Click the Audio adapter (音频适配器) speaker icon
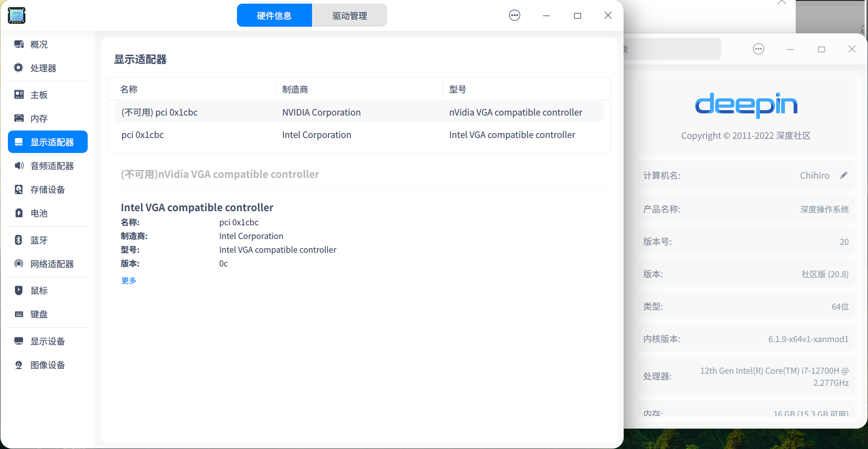 tap(19, 165)
